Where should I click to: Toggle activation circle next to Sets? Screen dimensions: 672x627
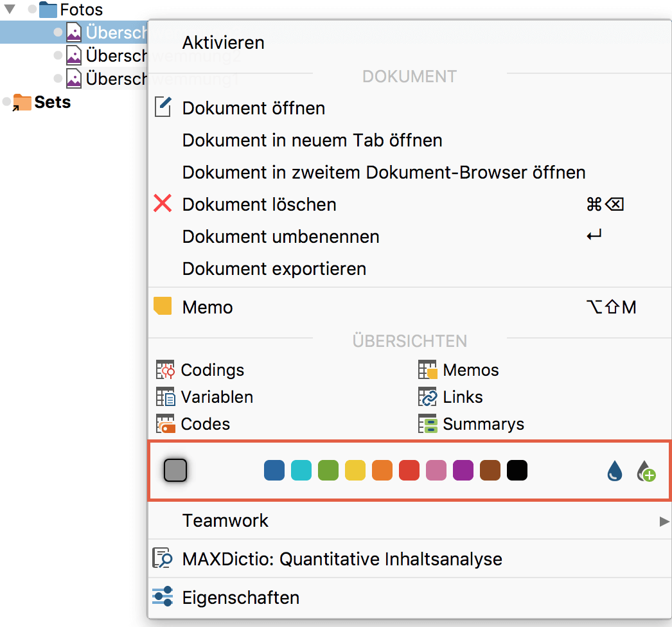point(7,102)
